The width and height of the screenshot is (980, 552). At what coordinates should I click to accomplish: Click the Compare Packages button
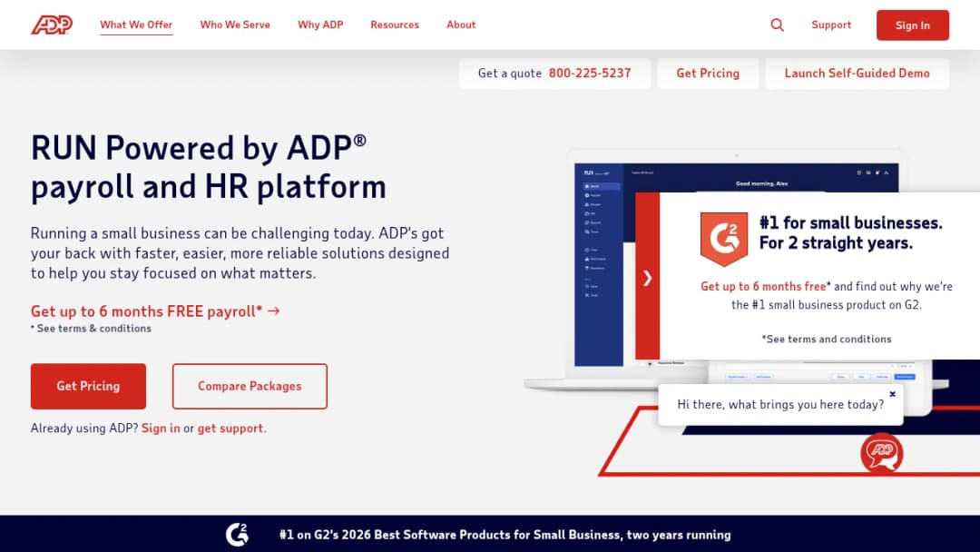250,387
